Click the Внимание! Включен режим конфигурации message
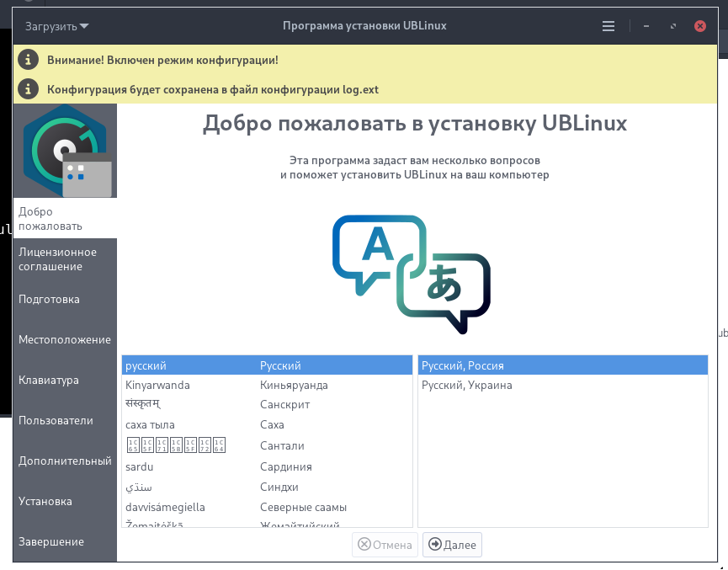The image size is (728, 570). tap(162, 60)
